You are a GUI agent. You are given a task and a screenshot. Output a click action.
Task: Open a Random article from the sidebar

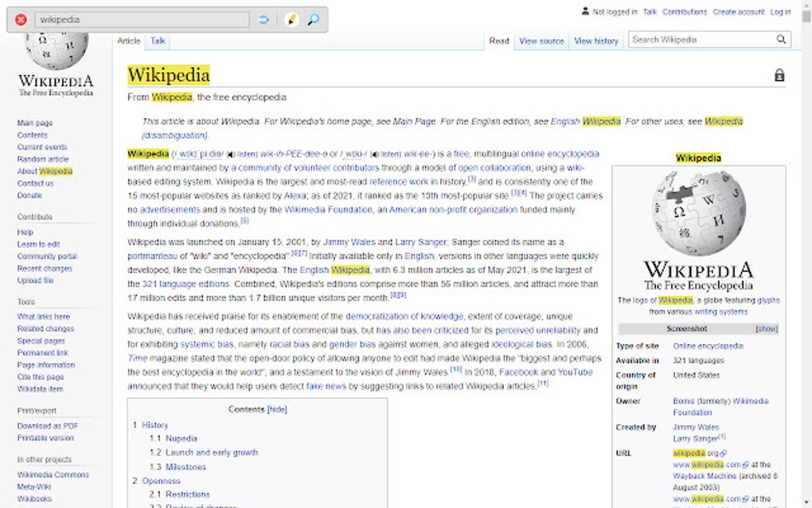42,159
